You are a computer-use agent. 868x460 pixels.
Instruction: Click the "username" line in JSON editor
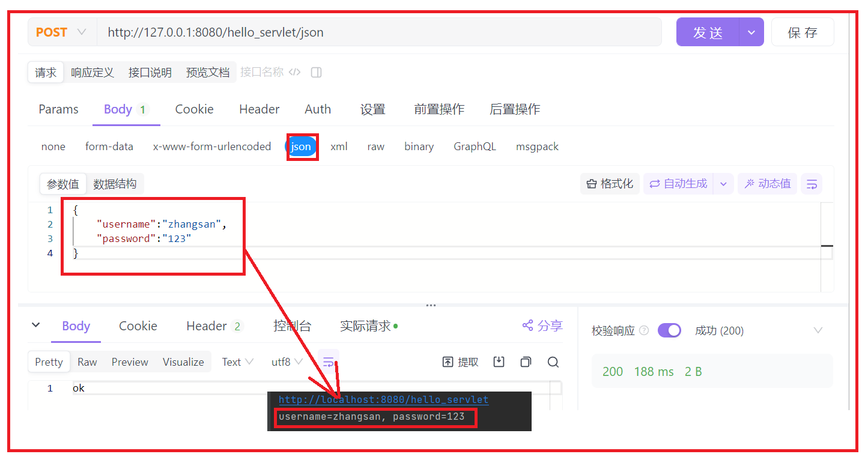click(x=163, y=224)
